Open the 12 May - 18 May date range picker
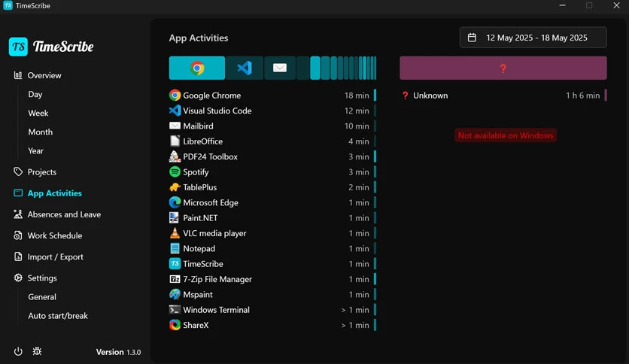This screenshot has height=364, width=629. 533,38
